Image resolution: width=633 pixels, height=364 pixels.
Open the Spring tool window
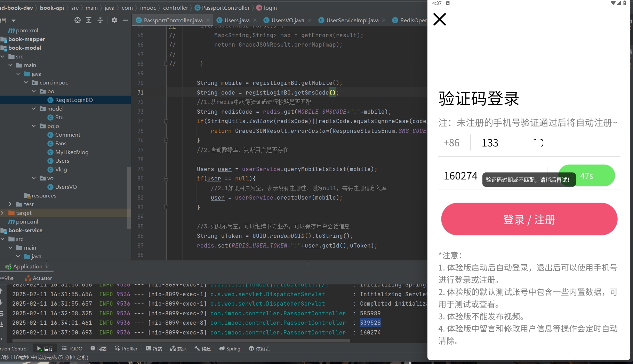(x=230, y=348)
